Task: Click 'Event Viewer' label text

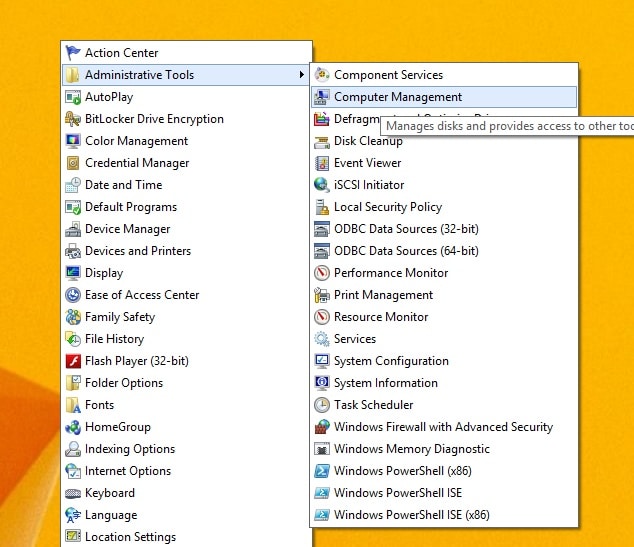Action: (368, 163)
